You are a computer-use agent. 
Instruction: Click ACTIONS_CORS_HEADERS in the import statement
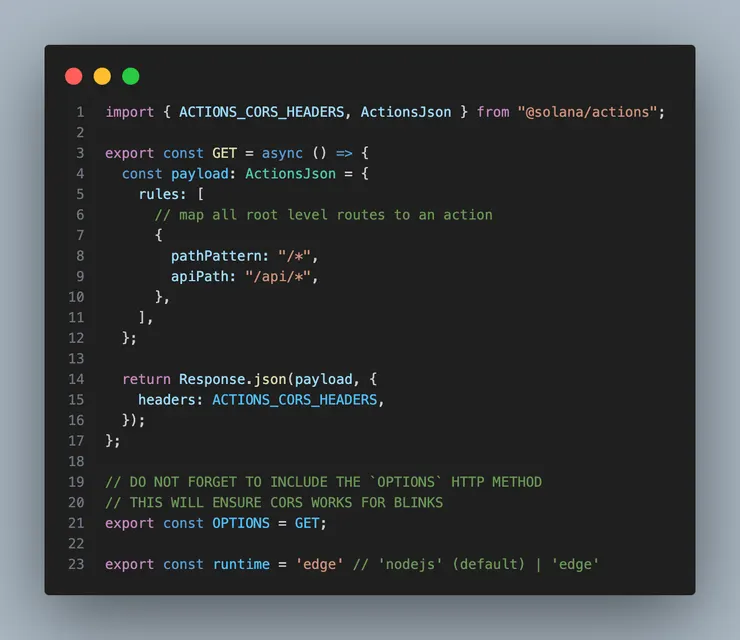(261, 112)
